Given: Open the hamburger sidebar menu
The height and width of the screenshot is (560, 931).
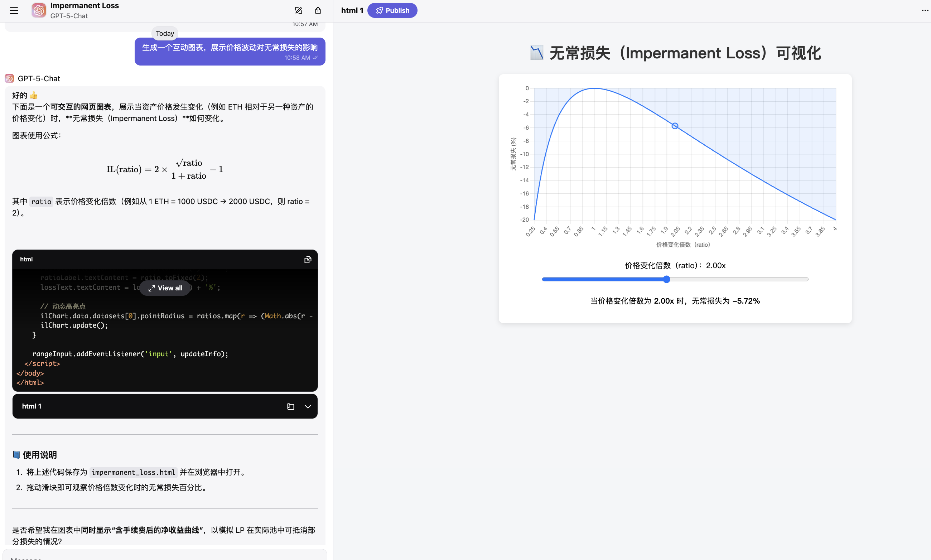Looking at the screenshot, I should [14, 11].
